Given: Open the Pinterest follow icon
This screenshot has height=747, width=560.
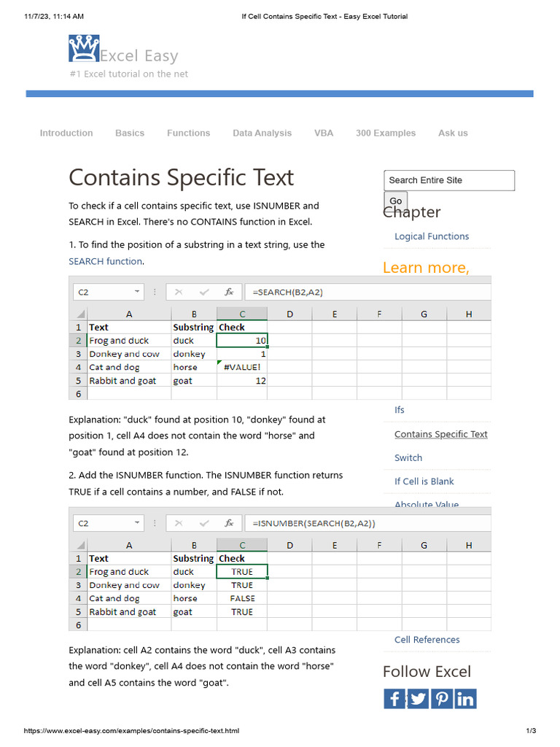Looking at the screenshot, I should pos(441,699).
